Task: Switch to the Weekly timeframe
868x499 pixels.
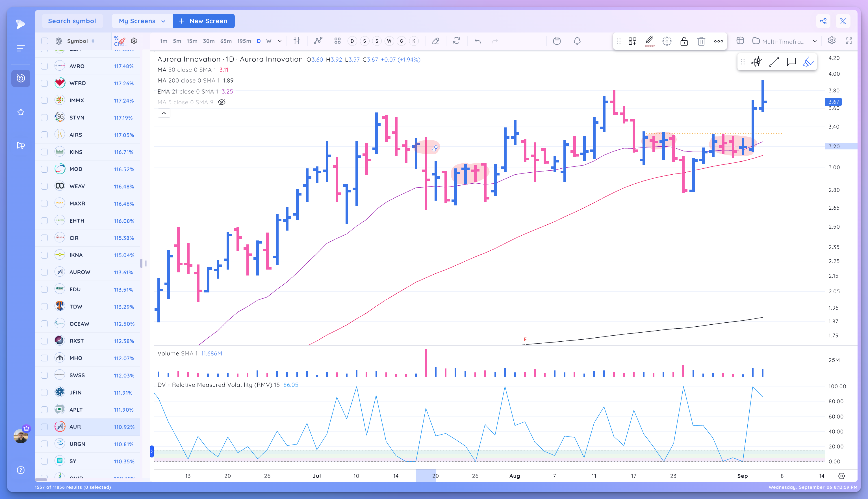Action: tap(269, 41)
